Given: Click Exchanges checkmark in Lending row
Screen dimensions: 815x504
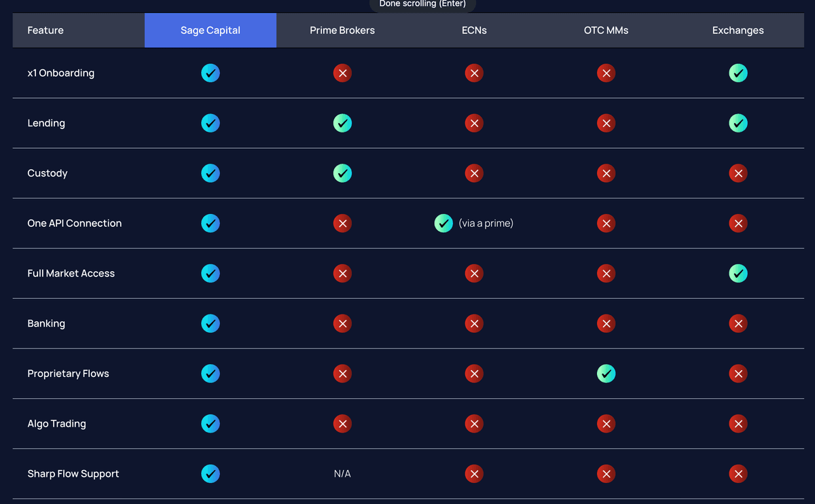Looking at the screenshot, I should point(738,123).
